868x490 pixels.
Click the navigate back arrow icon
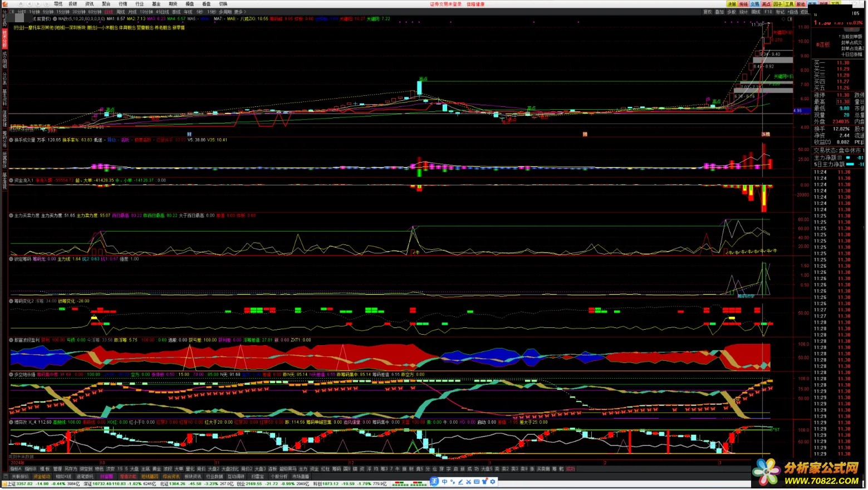point(29,4)
